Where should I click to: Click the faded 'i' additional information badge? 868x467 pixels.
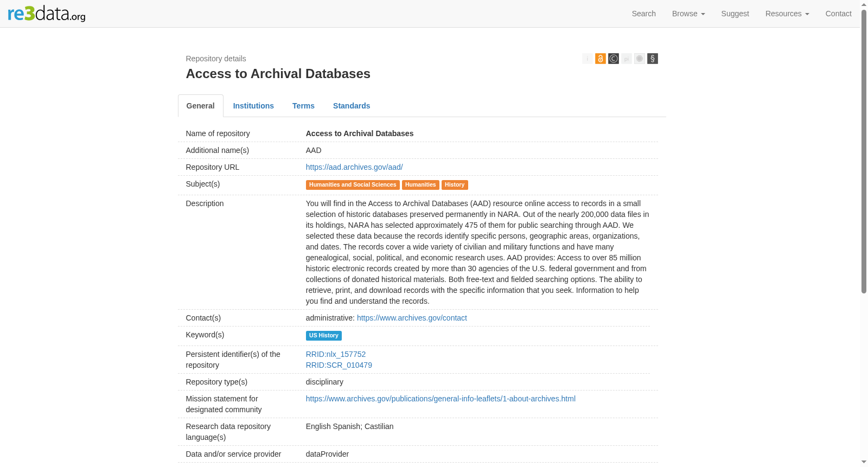pyautogui.click(x=588, y=59)
